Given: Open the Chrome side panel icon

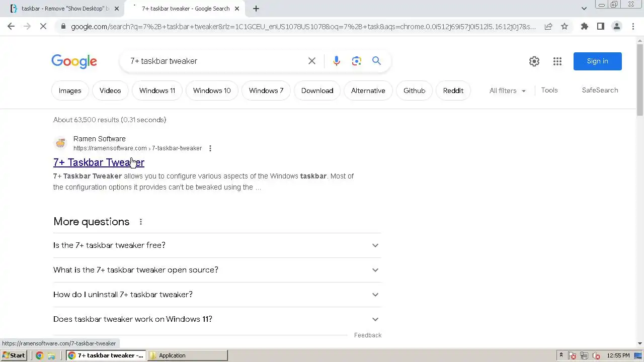Looking at the screenshot, I should [601, 27].
